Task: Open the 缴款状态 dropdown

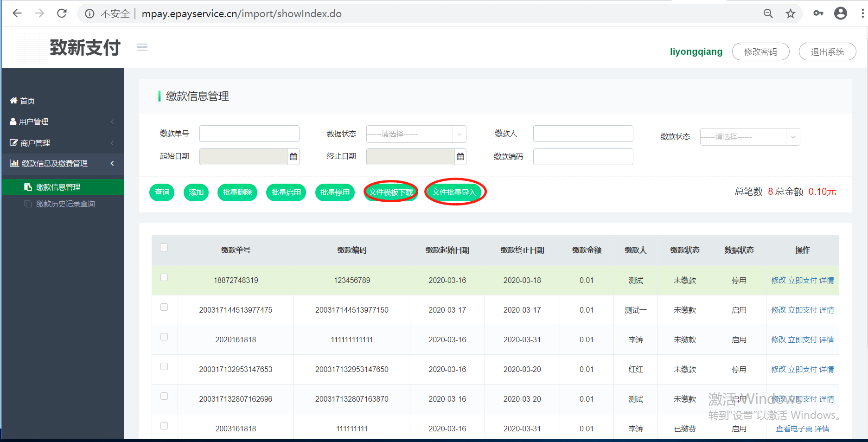Action: pyautogui.click(x=750, y=137)
